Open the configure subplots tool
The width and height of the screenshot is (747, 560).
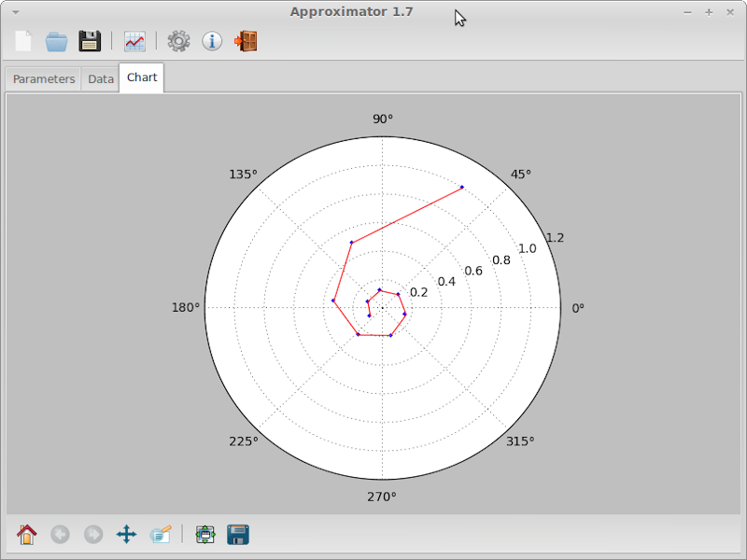click(x=205, y=535)
